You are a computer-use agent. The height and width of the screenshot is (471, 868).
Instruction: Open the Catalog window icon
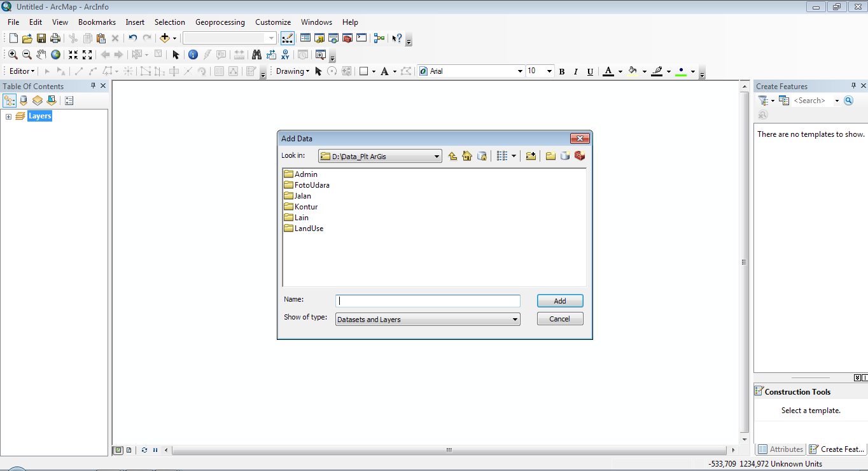click(x=319, y=38)
